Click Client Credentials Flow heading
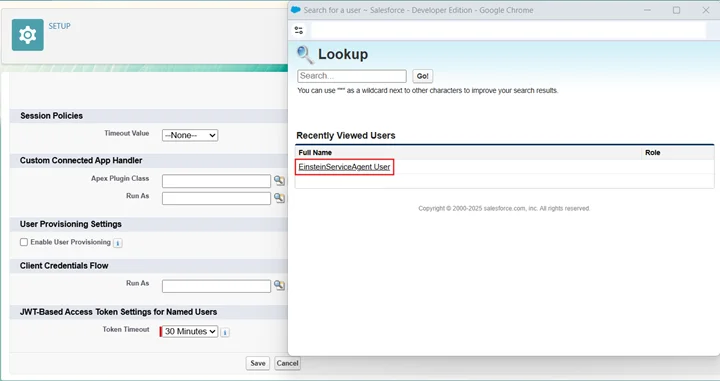The image size is (720, 381). pos(64,266)
